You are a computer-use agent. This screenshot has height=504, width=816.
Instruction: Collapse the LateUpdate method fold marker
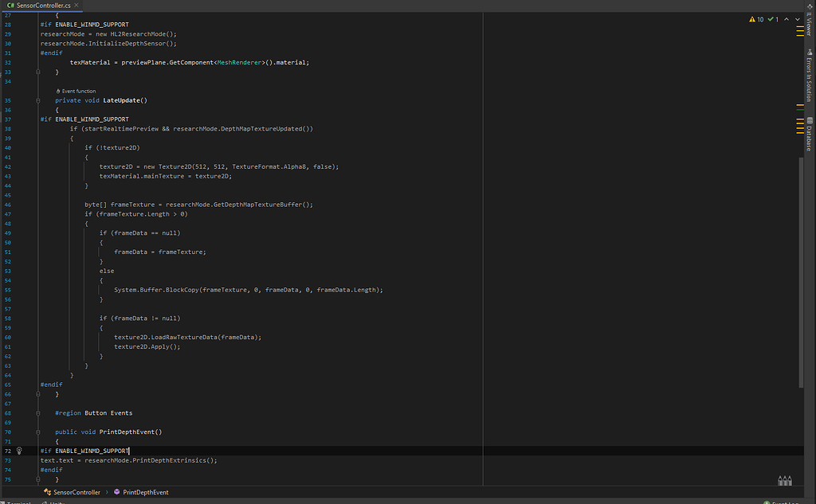[37, 100]
